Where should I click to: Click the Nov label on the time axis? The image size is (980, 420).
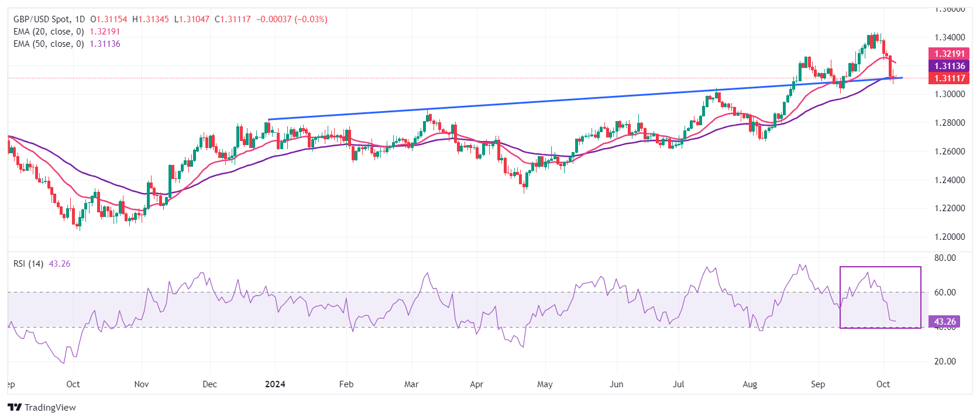click(142, 384)
